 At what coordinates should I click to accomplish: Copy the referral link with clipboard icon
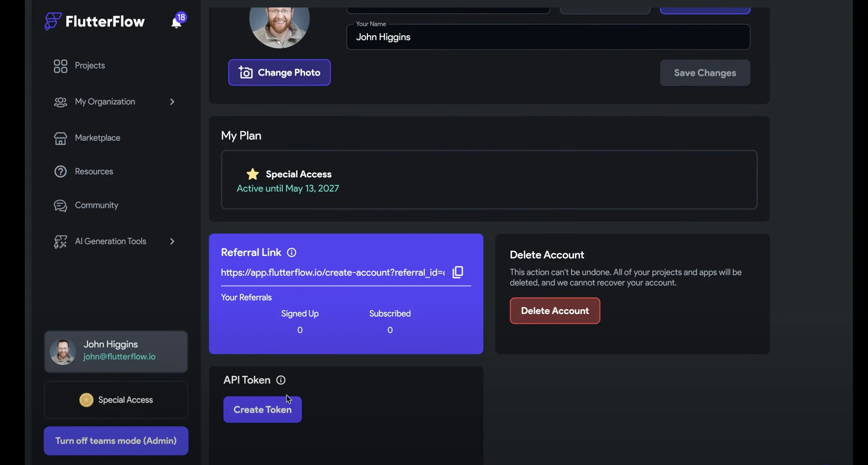(458, 272)
